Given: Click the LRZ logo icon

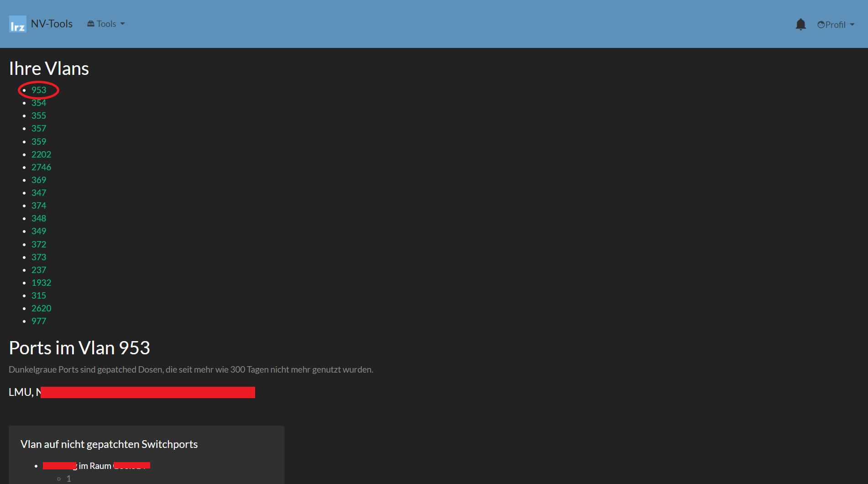Looking at the screenshot, I should [x=18, y=24].
